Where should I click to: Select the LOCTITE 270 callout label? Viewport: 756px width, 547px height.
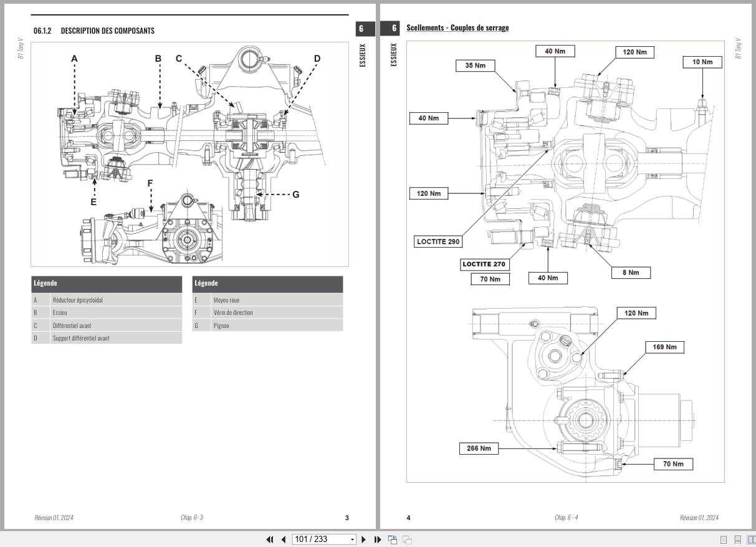click(x=484, y=264)
